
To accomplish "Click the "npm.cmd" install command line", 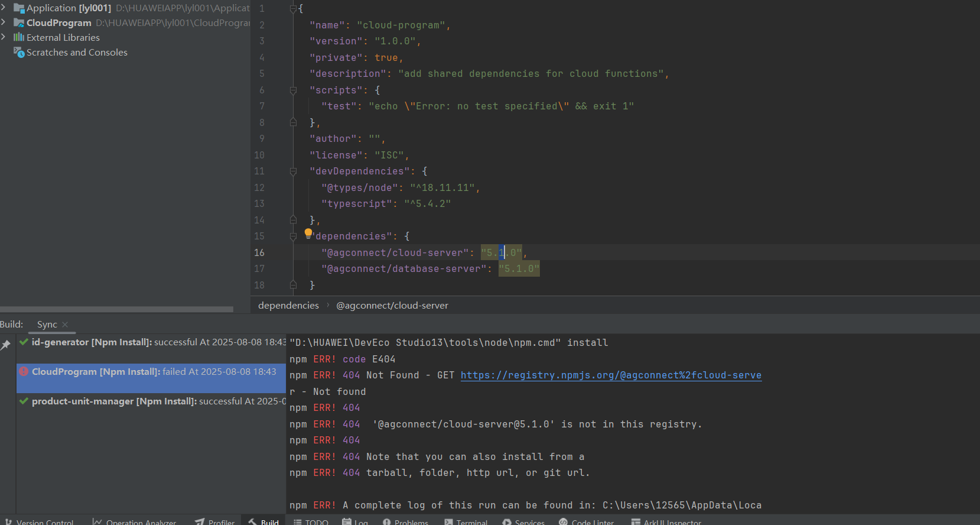I will tap(449, 343).
